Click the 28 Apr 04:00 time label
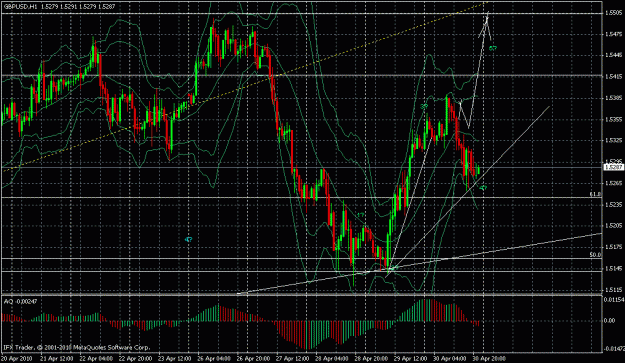Image resolution: width=625 pixels, height=363 pixels. 332,358
